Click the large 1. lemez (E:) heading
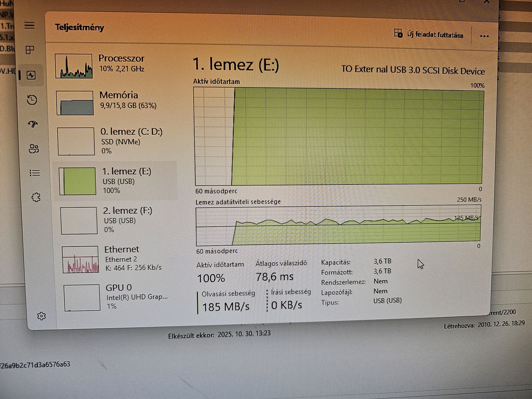The height and width of the screenshot is (399, 532). click(236, 64)
